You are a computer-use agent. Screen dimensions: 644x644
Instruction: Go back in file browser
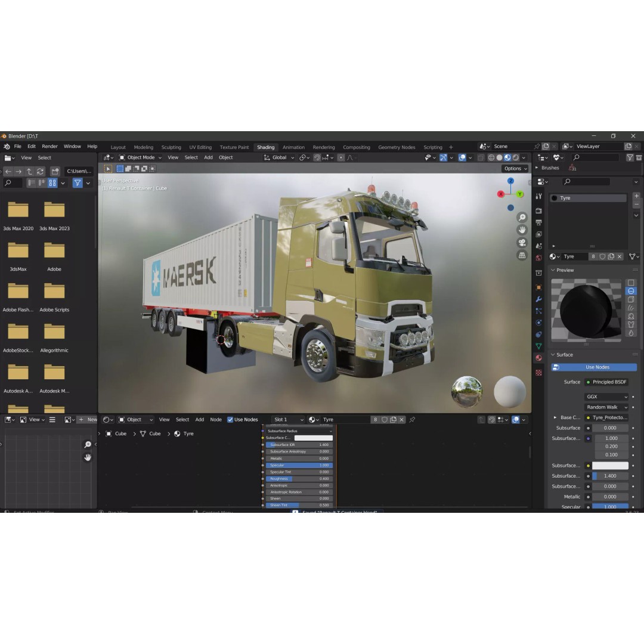pyautogui.click(x=8, y=171)
